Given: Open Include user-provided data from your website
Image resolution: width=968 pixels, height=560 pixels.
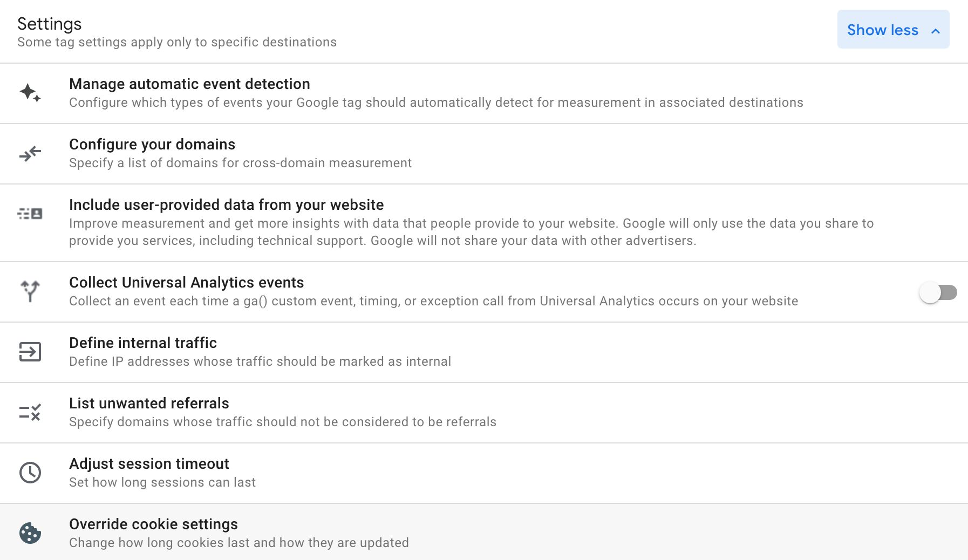Looking at the screenshot, I should pyautogui.click(x=484, y=223).
